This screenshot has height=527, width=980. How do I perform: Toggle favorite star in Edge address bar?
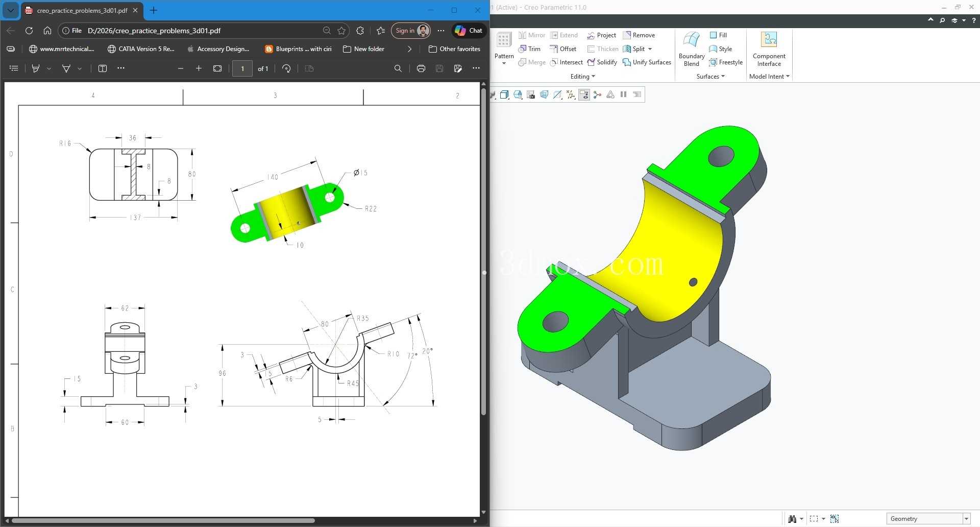coord(341,31)
